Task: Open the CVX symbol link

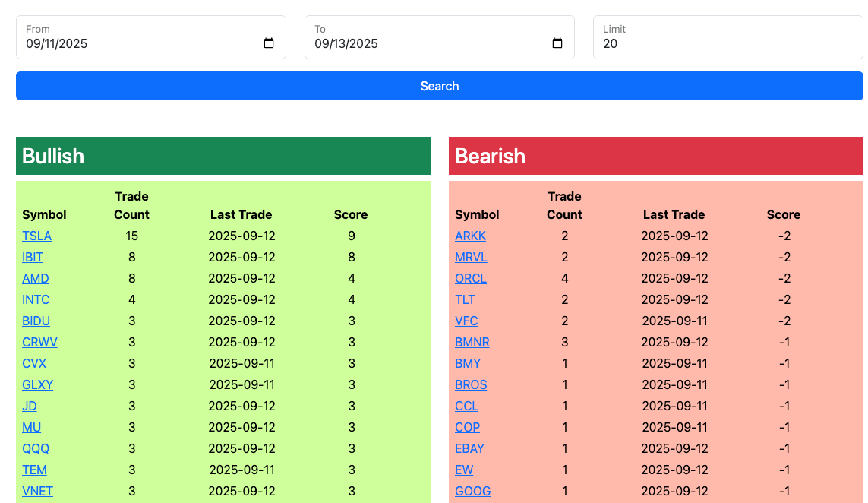Action: pyautogui.click(x=34, y=364)
